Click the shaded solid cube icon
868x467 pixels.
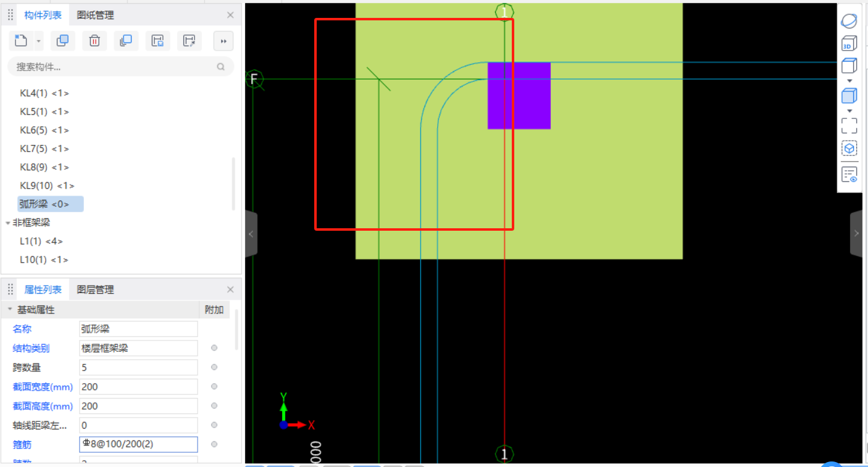tap(849, 96)
